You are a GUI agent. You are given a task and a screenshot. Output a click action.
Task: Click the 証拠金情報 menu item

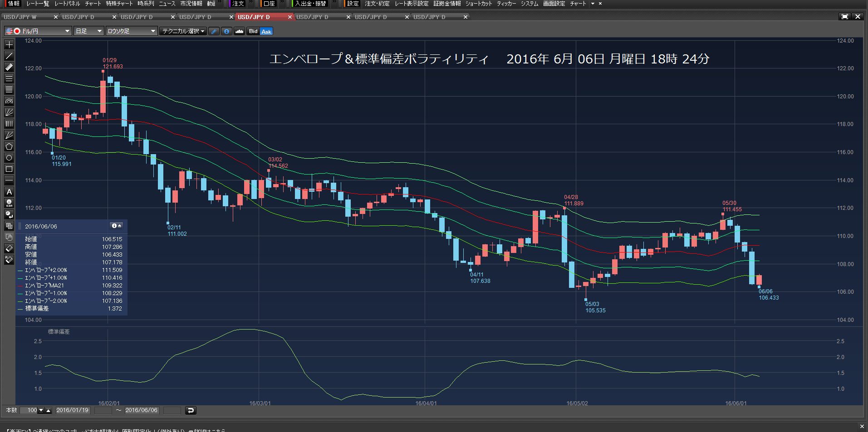click(x=447, y=4)
